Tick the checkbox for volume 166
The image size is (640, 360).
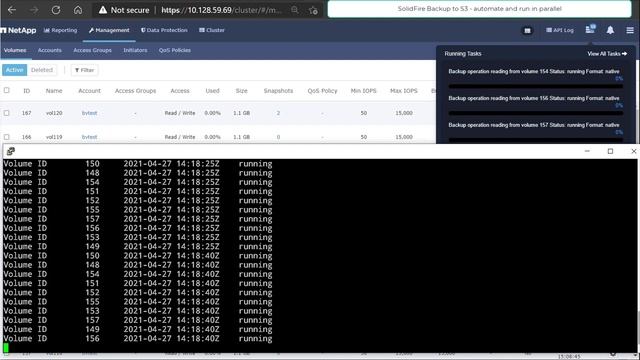pos(7,137)
